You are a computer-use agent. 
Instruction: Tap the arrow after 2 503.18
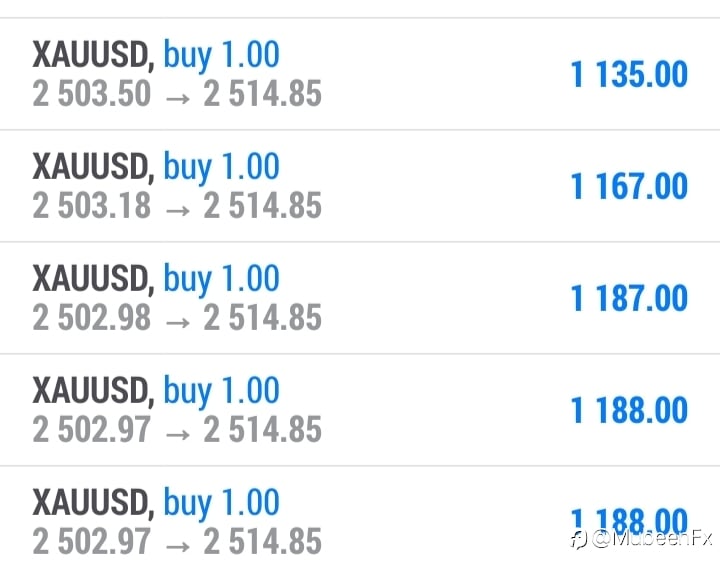pyautogui.click(x=178, y=210)
